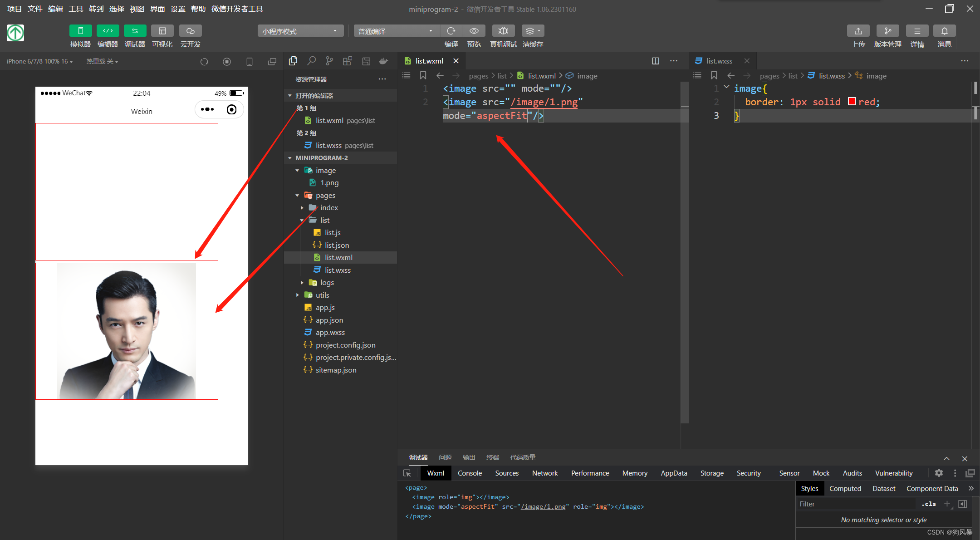Switch to the Console tab

click(470, 473)
